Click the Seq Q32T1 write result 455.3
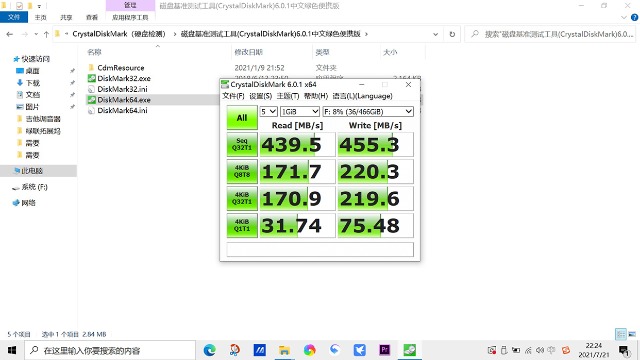Image resolution: width=640 pixels, height=360 pixels. pyautogui.click(x=376, y=144)
